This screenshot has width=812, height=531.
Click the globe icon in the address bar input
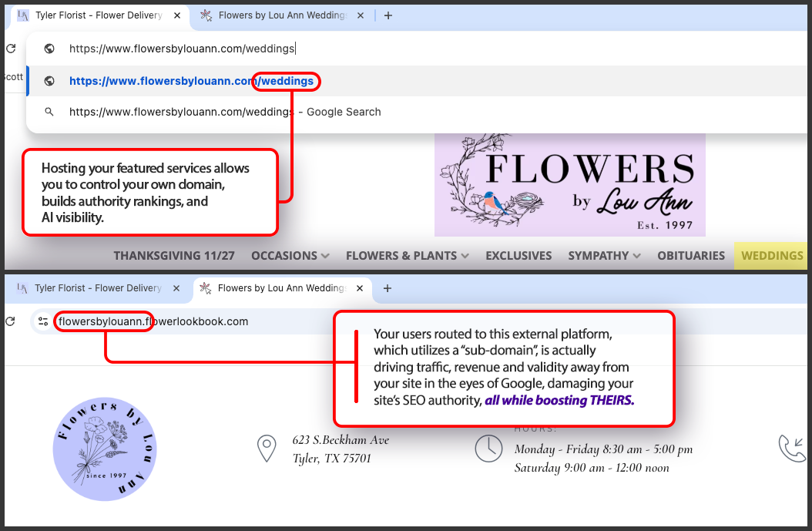49,49
